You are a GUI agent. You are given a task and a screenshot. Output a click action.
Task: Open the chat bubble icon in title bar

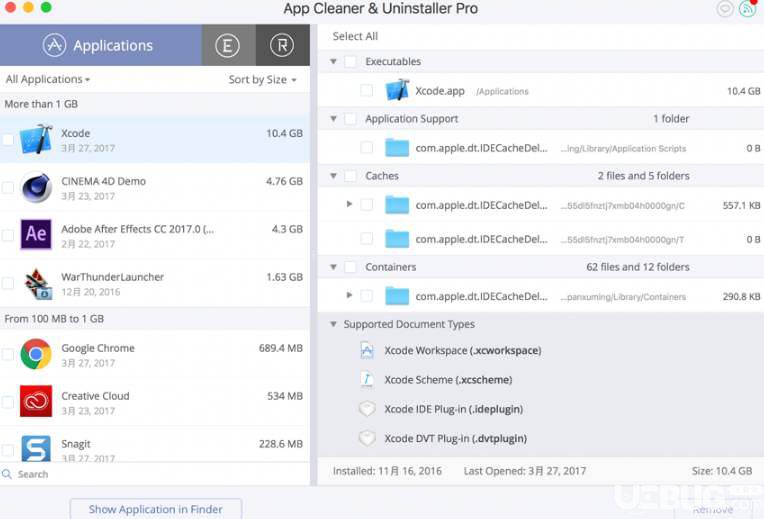coord(725,8)
